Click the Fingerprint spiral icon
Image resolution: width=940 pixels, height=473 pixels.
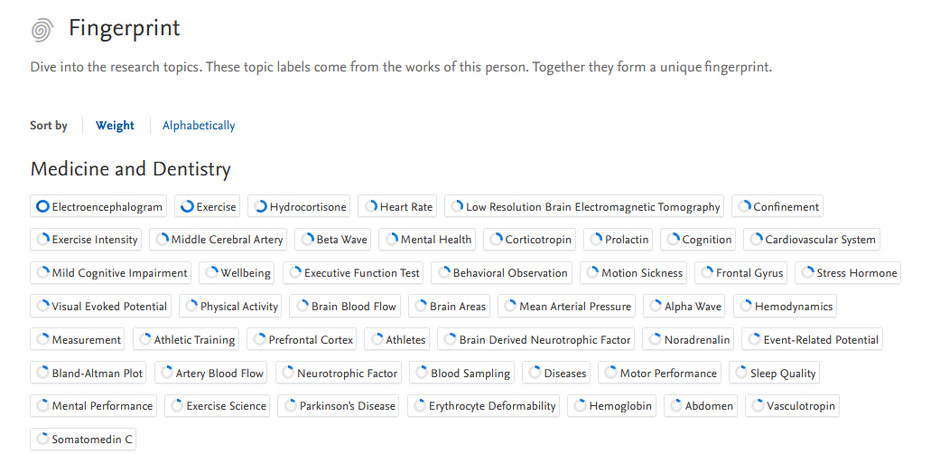click(x=42, y=30)
